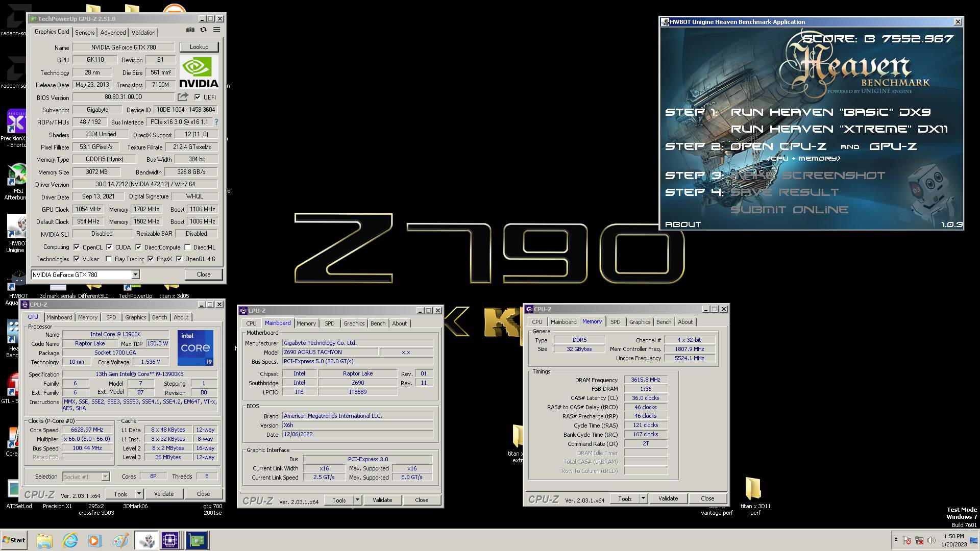980x551 pixels.
Task: Click Bus Interface question mark help
Action: 216,122
